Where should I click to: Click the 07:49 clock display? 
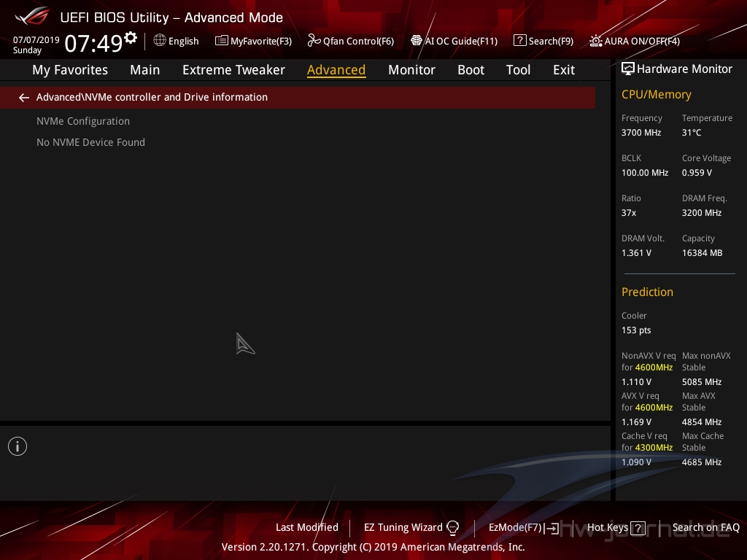(x=93, y=43)
